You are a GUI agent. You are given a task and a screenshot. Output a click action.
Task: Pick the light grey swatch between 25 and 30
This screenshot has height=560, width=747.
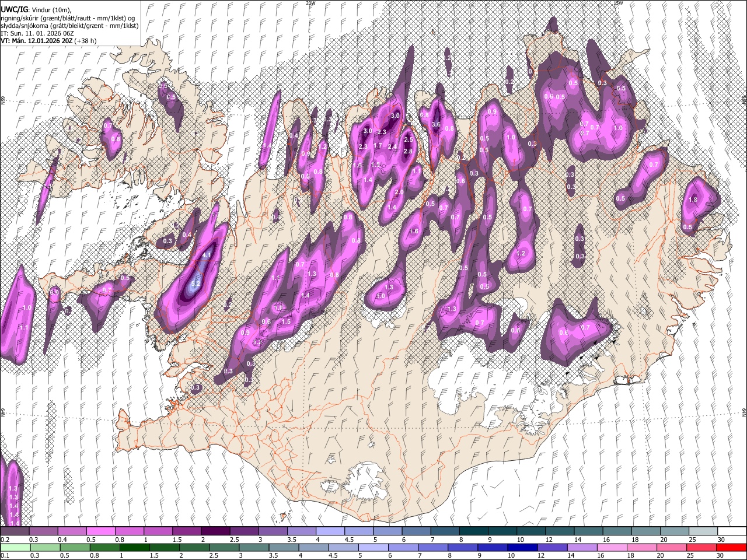(x=703, y=531)
